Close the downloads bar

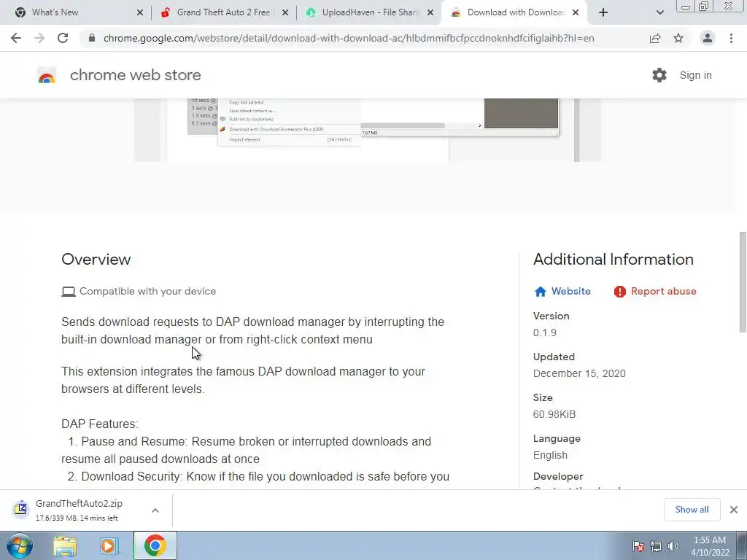(x=734, y=510)
